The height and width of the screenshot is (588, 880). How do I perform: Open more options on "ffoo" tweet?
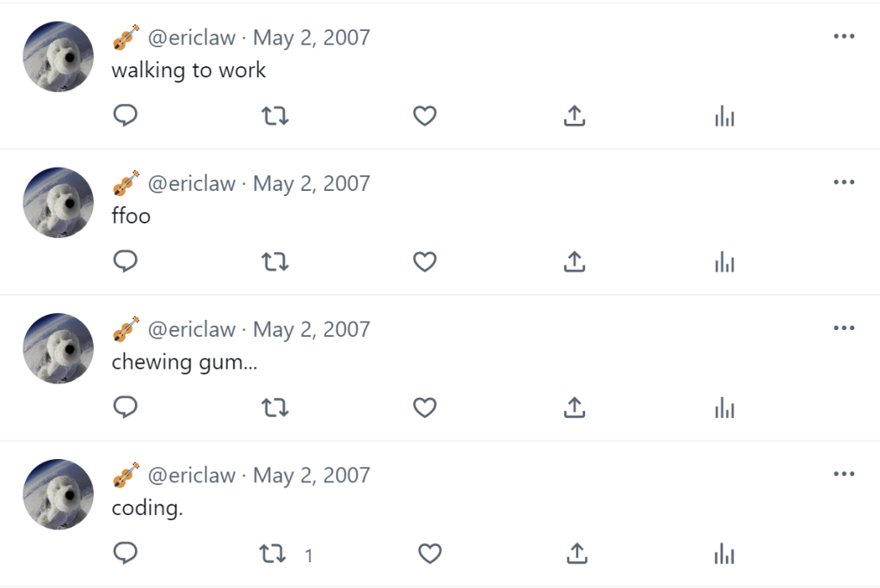coord(844,182)
